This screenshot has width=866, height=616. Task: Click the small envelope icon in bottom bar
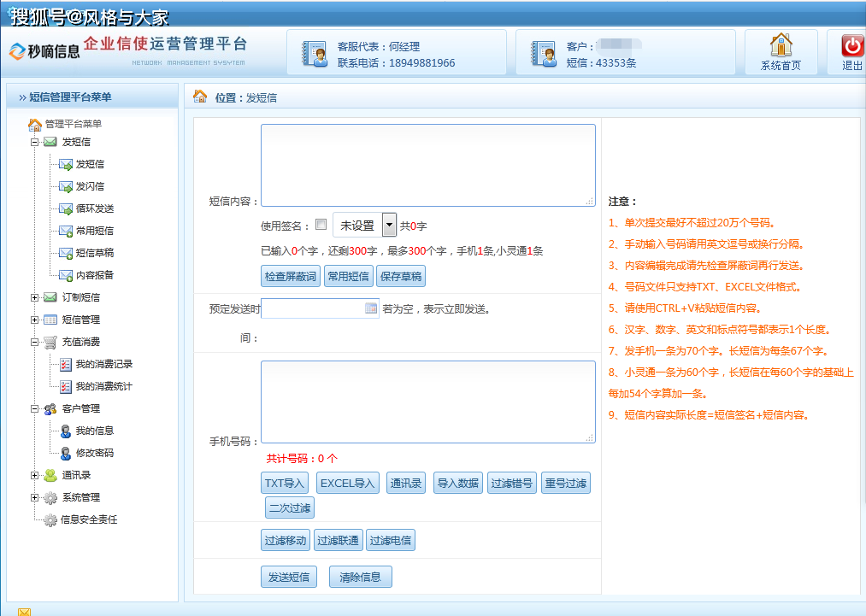point(24,612)
